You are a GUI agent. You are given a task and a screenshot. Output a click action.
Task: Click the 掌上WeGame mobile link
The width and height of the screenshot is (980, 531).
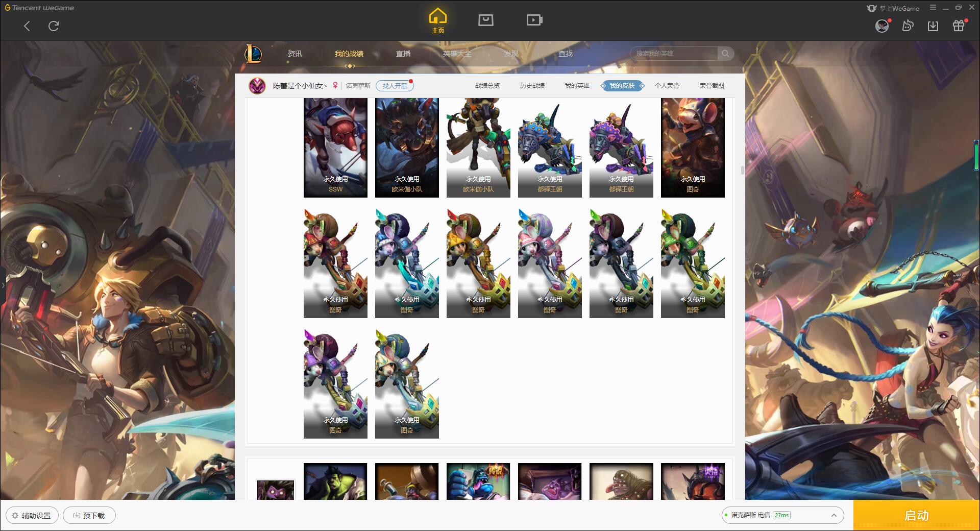[x=893, y=8]
